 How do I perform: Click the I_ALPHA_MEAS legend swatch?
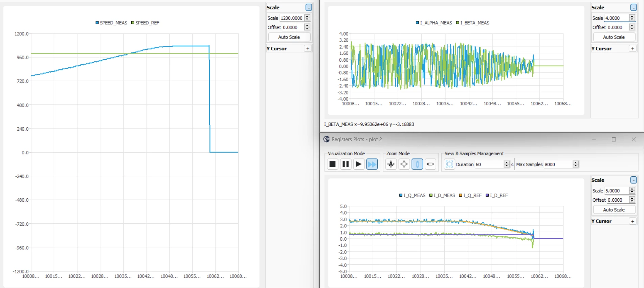pos(417,23)
